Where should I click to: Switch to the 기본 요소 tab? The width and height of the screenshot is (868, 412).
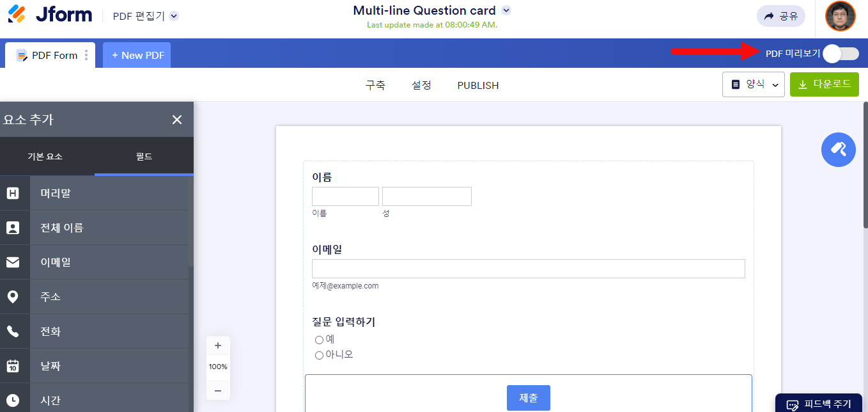pos(45,157)
